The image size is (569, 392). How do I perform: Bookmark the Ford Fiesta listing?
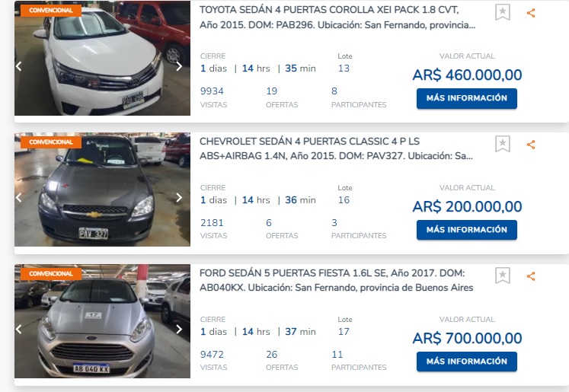pos(503,276)
